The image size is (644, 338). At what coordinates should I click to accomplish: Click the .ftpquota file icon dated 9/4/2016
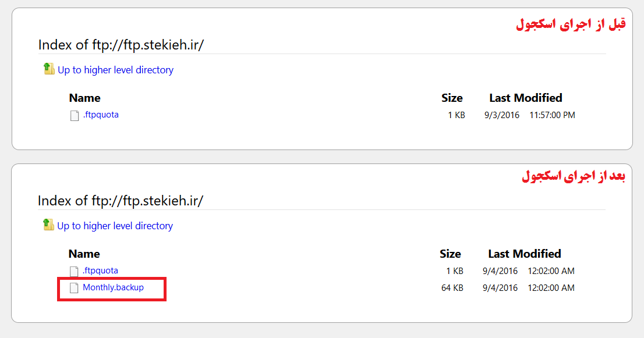[x=74, y=272]
